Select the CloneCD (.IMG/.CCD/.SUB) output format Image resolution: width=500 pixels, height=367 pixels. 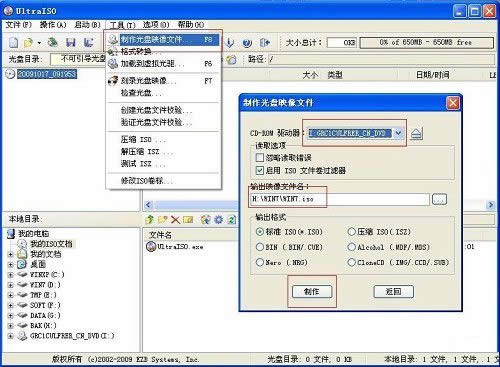(352, 262)
